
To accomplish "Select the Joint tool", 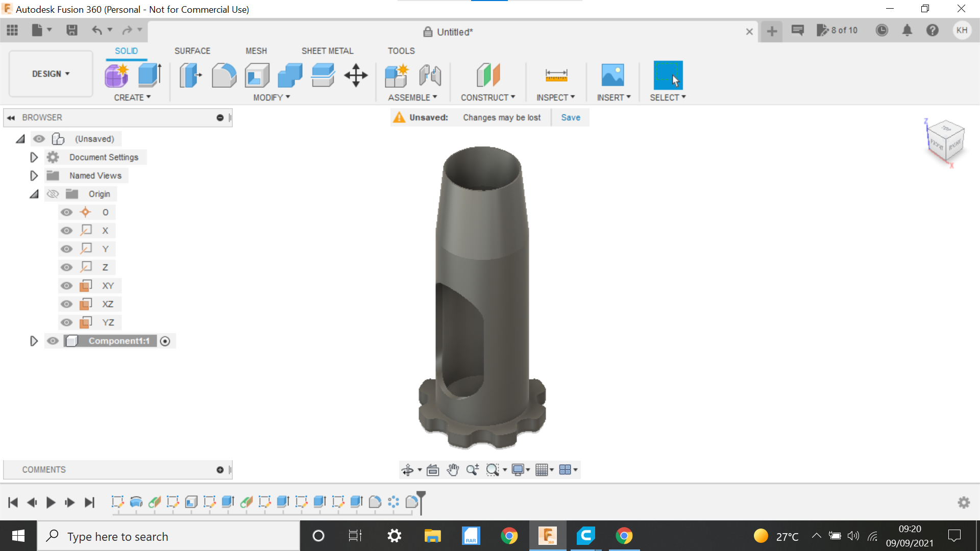I will pos(430,76).
